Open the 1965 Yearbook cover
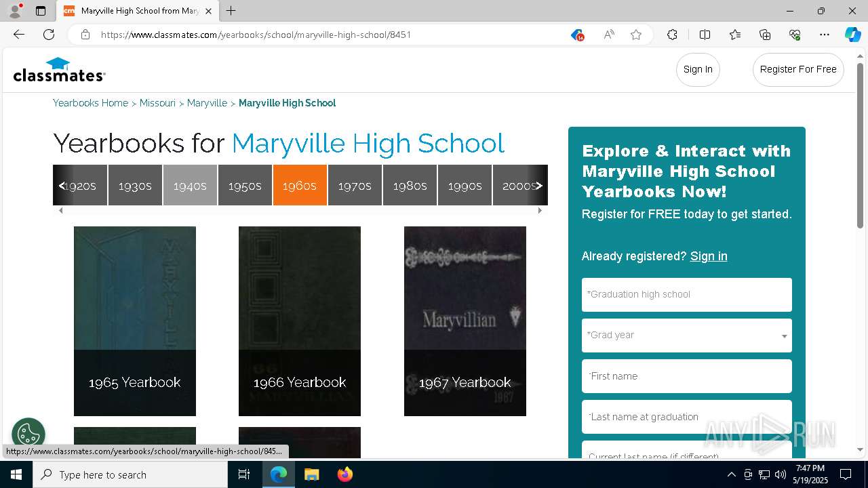Screen dimensions: 868x488 click(135, 321)
